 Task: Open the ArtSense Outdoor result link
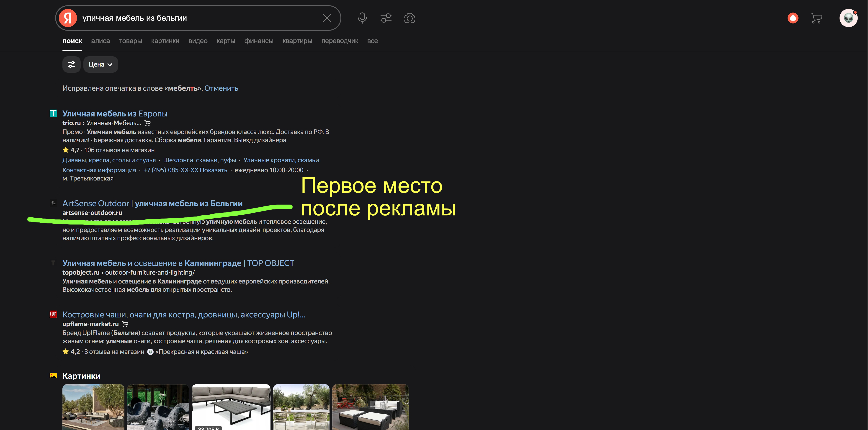tap(153, 203)
